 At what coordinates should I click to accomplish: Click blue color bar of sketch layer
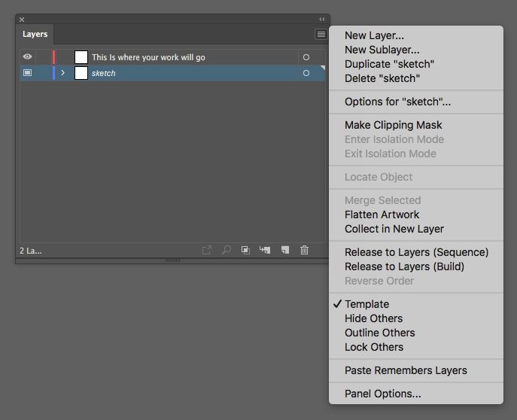tap(53, 73)
